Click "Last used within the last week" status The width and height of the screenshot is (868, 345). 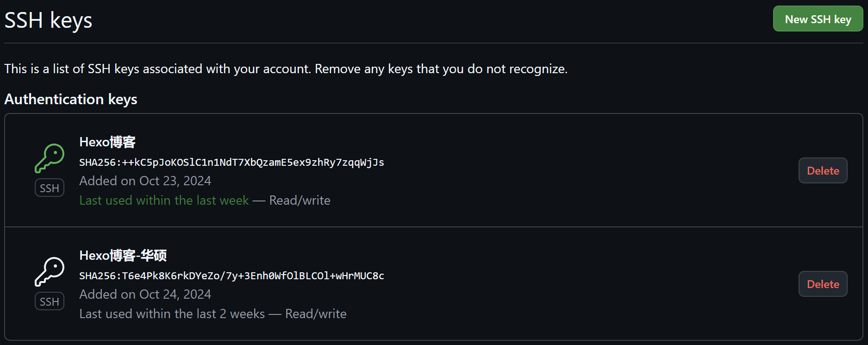click(164, 200)
